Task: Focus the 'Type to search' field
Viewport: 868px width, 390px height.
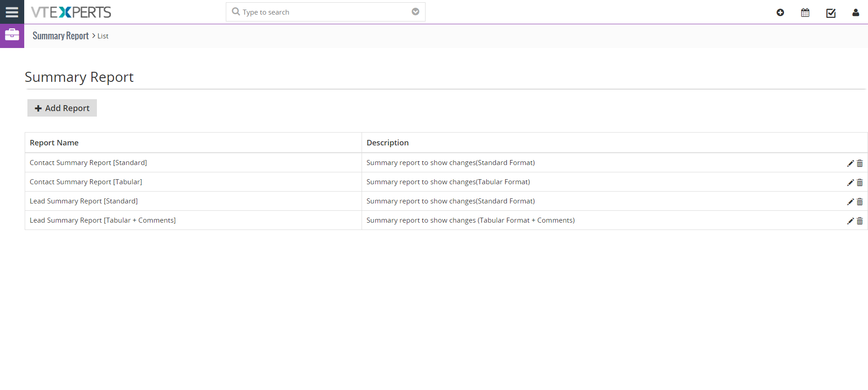Action: click(x=325, y=12)
